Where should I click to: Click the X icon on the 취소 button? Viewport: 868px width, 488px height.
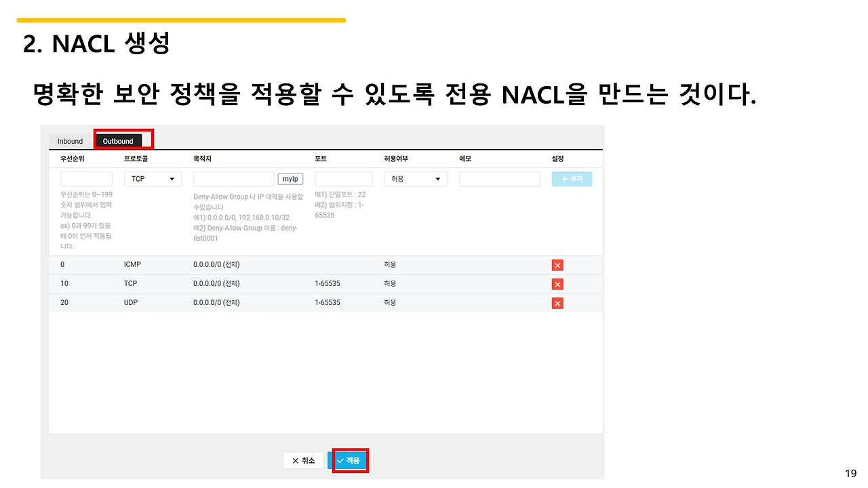(294, 460)
